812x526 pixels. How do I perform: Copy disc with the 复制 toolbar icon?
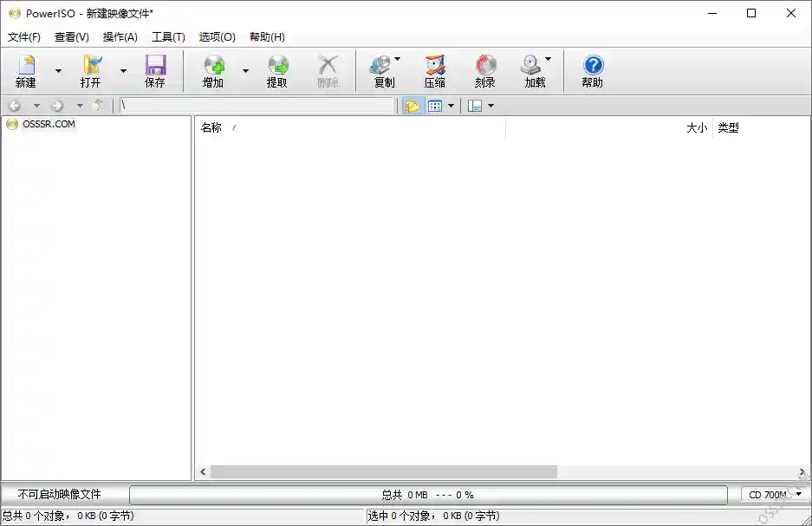(x=382, y=69)
